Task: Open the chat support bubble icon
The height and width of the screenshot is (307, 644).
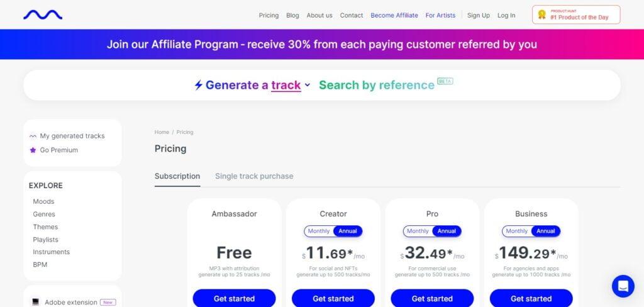Action: 623,286
